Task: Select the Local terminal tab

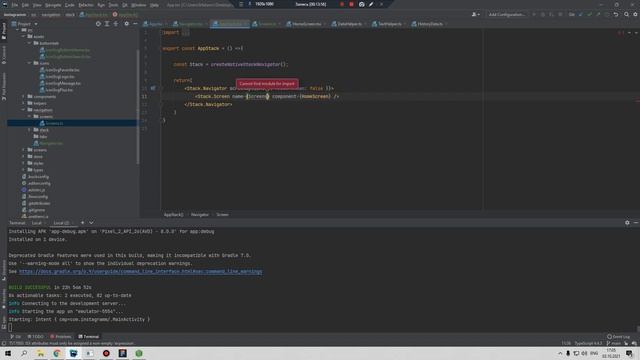Action: pos(37,223)
